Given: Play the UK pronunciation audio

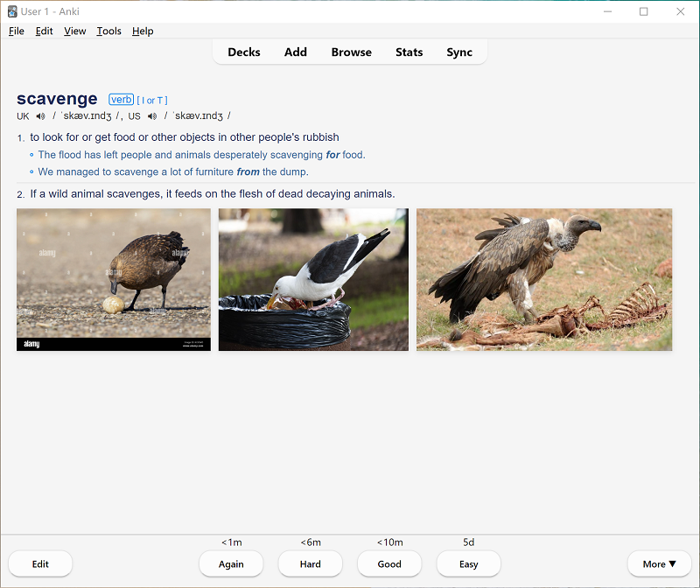Looking at the screenshot, I should (40, 116).
